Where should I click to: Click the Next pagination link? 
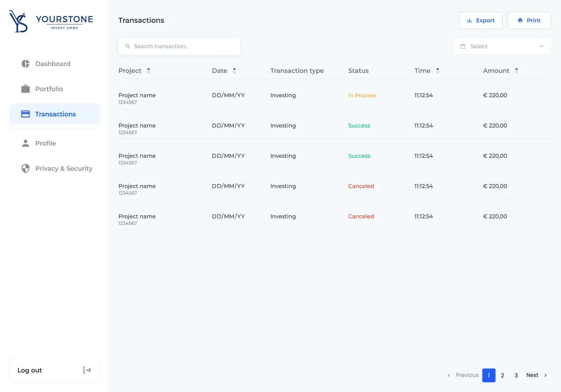click(x=532, y=375)
